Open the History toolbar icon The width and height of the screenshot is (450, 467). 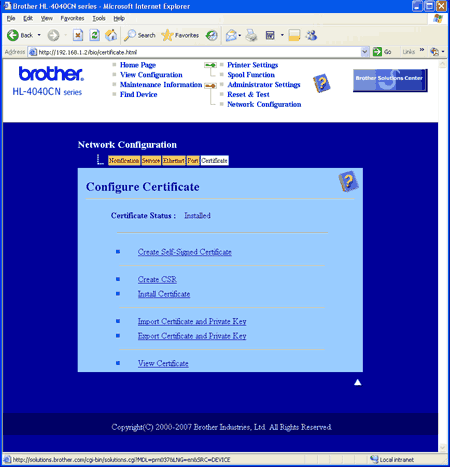point(211,35)
